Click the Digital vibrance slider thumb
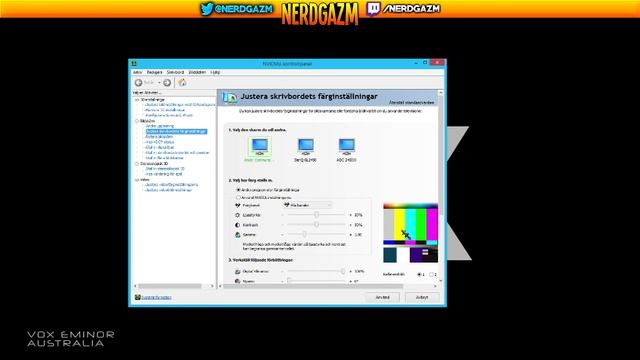640x360 pixels. point(343,271)
